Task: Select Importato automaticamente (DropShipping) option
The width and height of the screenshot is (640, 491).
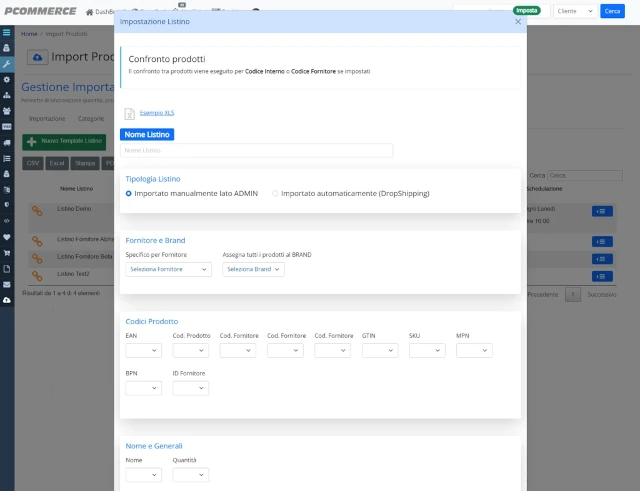Action: click(x=275, y=193)
